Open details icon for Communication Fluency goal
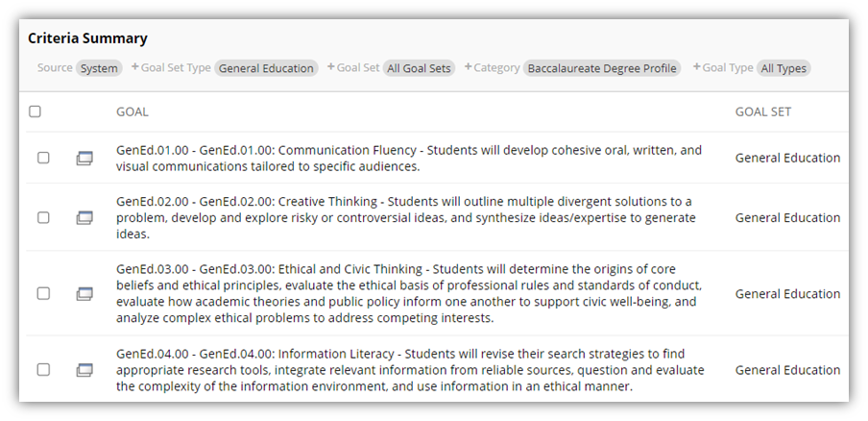Image resolution: width=868 pixels, height=421 pixels. (x=84, y=159)
